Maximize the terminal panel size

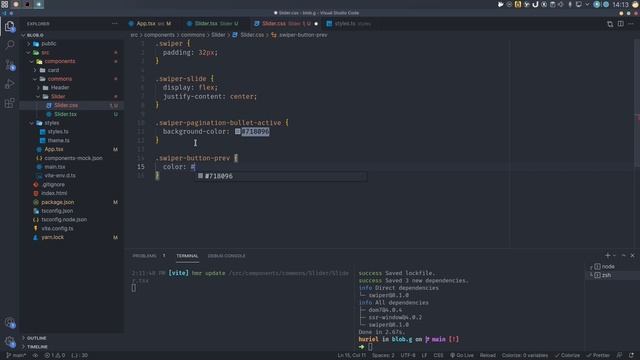(x=623, y=256)
